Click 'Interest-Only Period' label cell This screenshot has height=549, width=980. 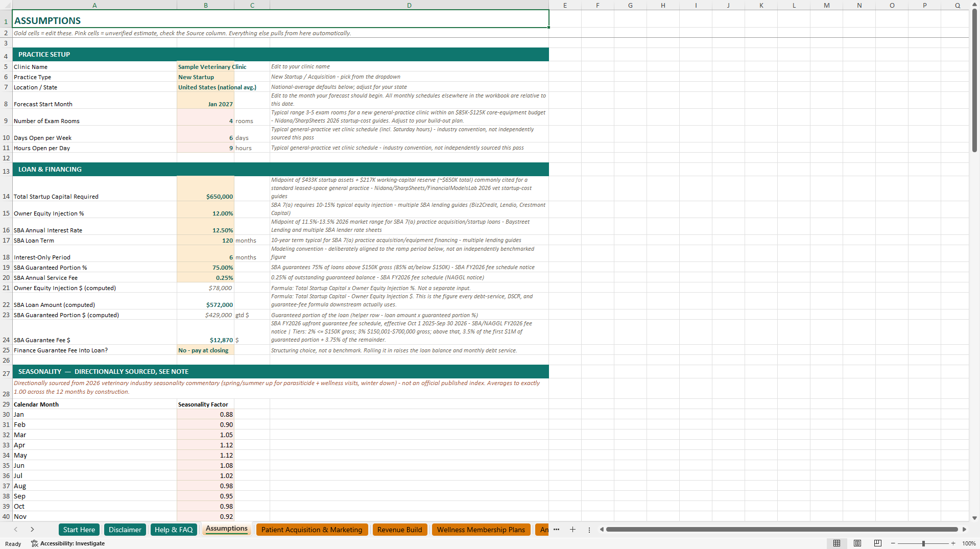click(94, 253)
